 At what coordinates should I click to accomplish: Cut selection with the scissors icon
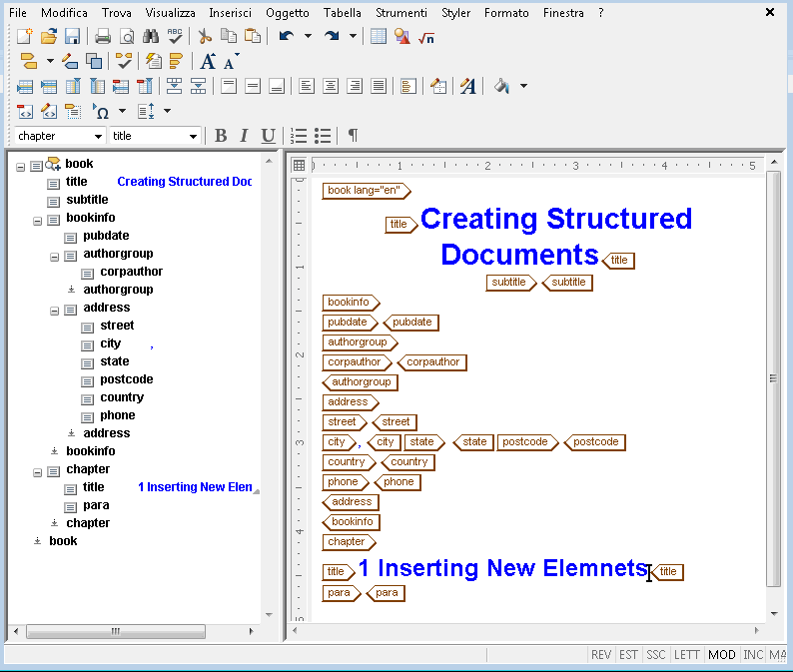tap(205, 36)
